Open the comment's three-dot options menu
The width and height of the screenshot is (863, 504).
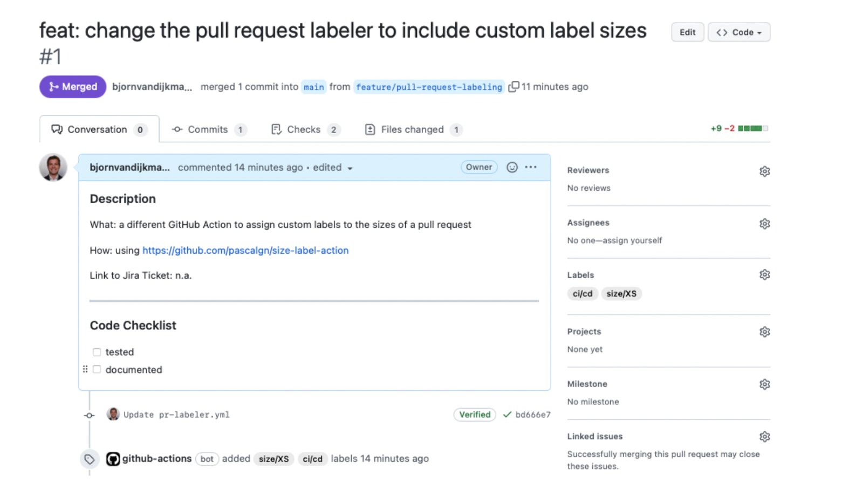(x=531, y=167)
